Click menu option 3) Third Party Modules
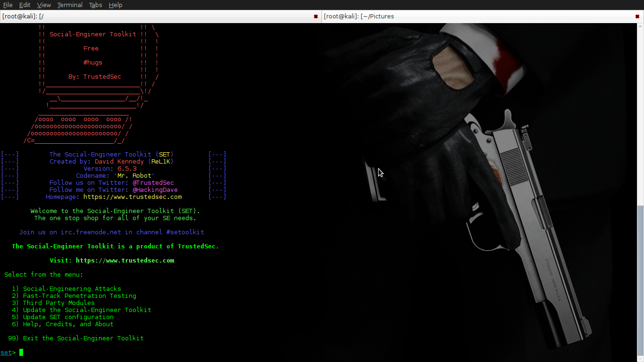The width and height of the screenshot is (644, 362). tap(53, 303)
